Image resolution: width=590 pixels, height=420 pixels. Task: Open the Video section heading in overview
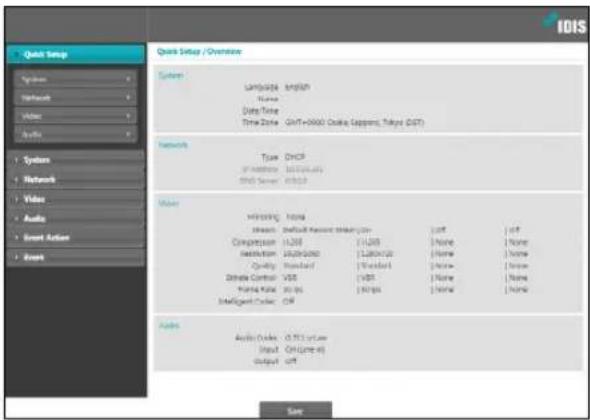tap(169, 204)
